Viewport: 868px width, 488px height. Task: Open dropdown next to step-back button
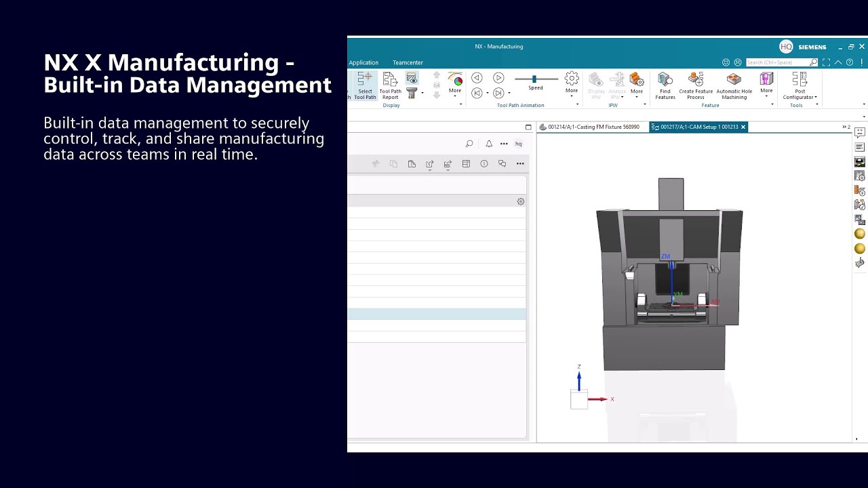[x=488, y=94]
